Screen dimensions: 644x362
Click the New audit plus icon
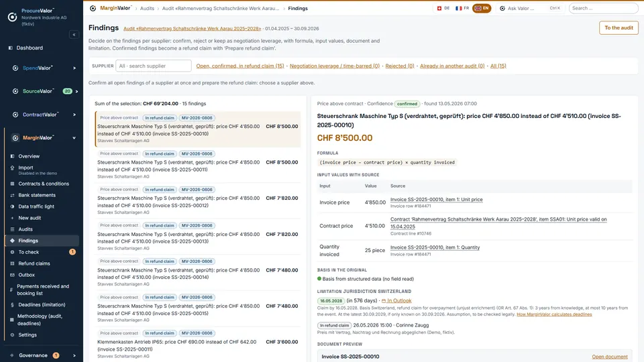(12, 218)
